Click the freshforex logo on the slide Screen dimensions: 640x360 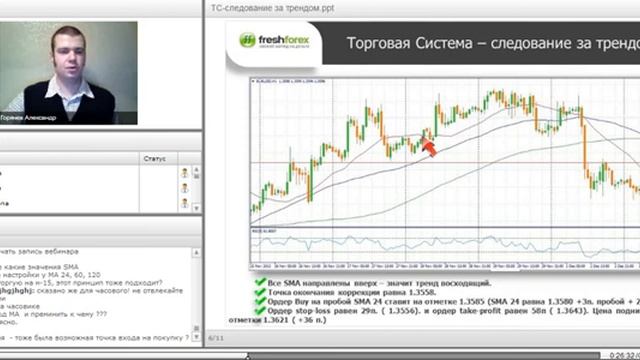click(274, 40)
